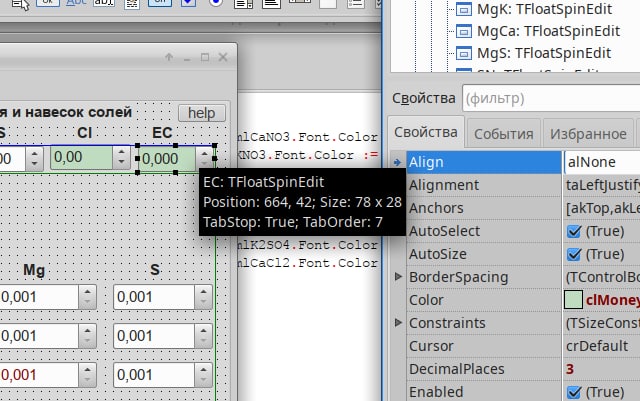
Task: Expand the Constraints property
Action: pos(398,323)
